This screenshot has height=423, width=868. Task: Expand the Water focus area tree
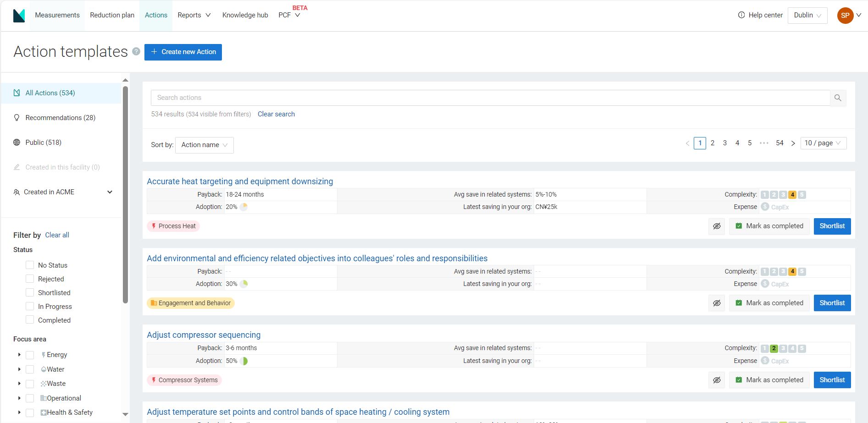tap(19, 369)
